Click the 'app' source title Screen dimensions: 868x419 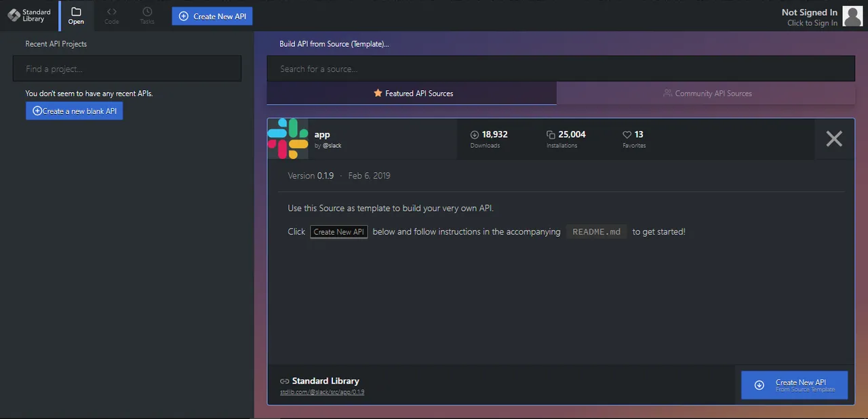pos(322,135)
